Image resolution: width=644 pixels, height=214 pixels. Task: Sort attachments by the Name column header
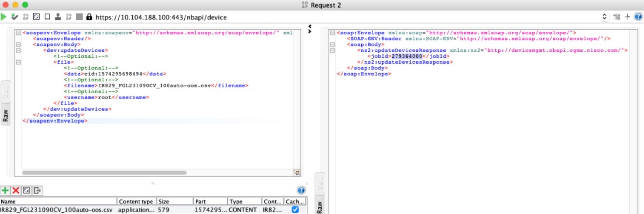[x=58, y=202]
